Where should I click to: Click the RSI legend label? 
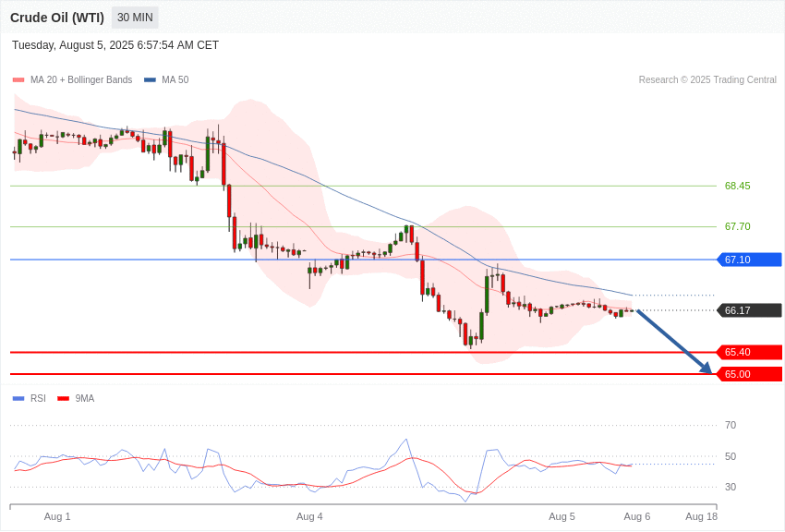click(x=38, y=398)
